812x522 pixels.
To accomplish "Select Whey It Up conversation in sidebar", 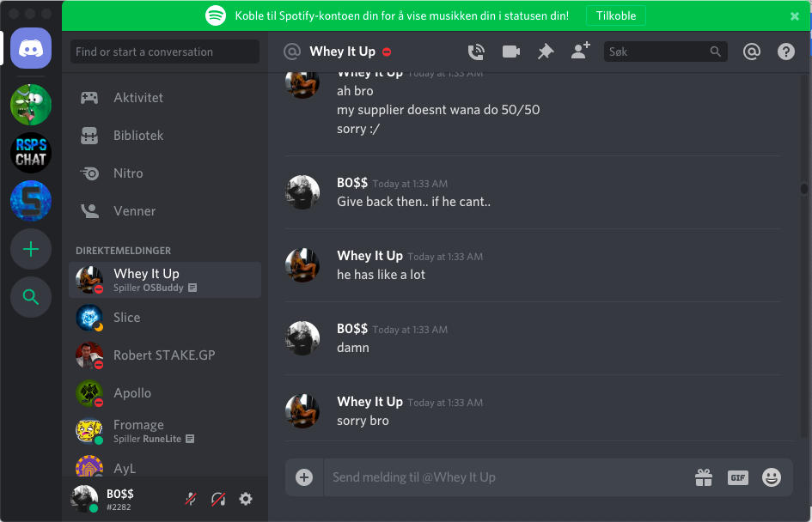I will tap(165, 280).
